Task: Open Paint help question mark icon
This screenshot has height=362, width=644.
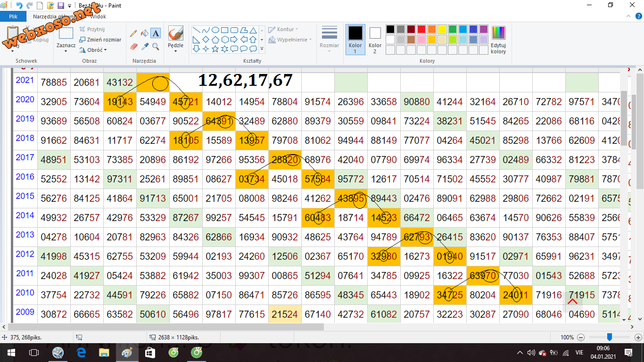Action: tap(638, 16)
